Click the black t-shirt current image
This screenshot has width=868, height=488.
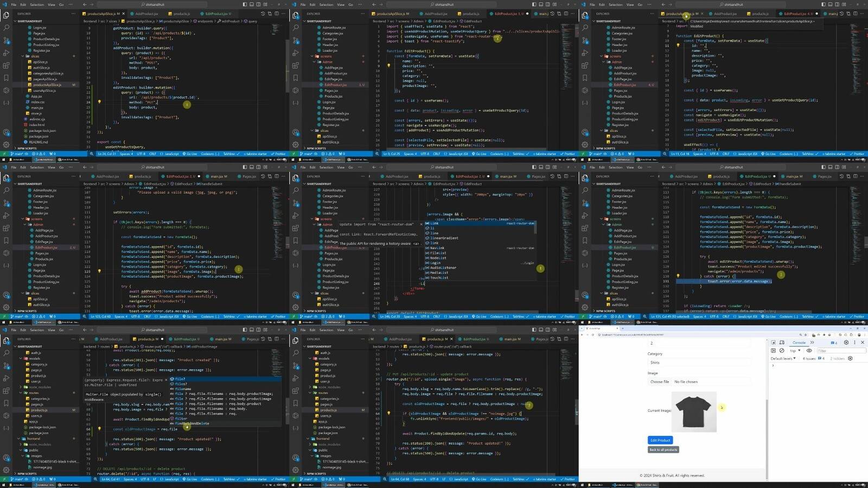[x=694, y=411]
